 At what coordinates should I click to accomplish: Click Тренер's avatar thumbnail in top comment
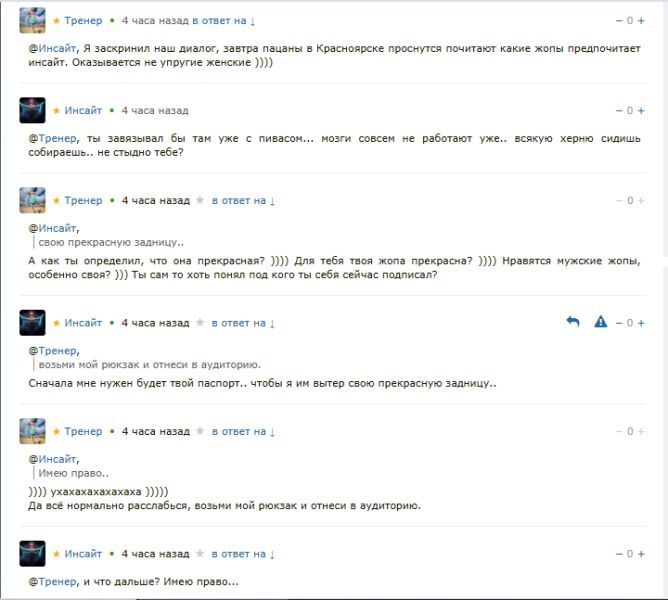pos(32,20)
